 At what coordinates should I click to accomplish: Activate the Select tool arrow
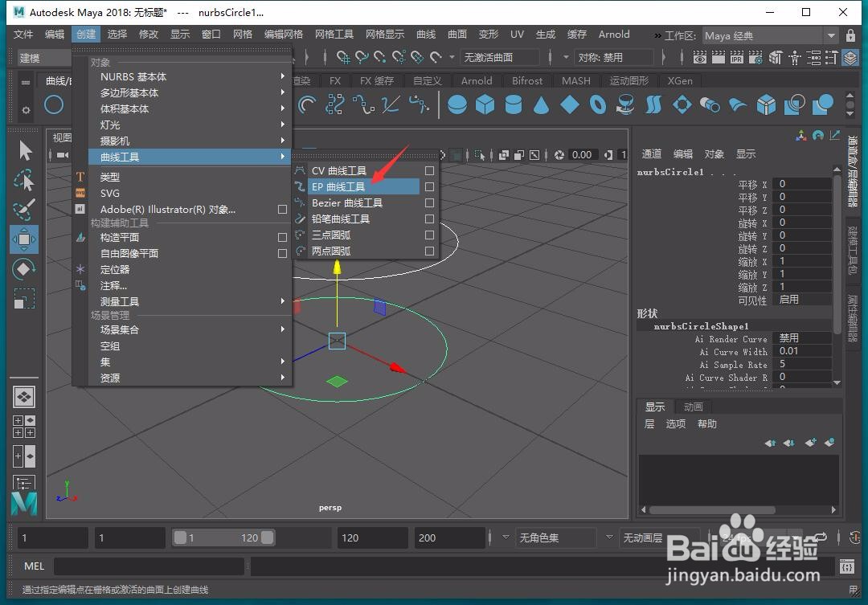[x=24, y=150]
